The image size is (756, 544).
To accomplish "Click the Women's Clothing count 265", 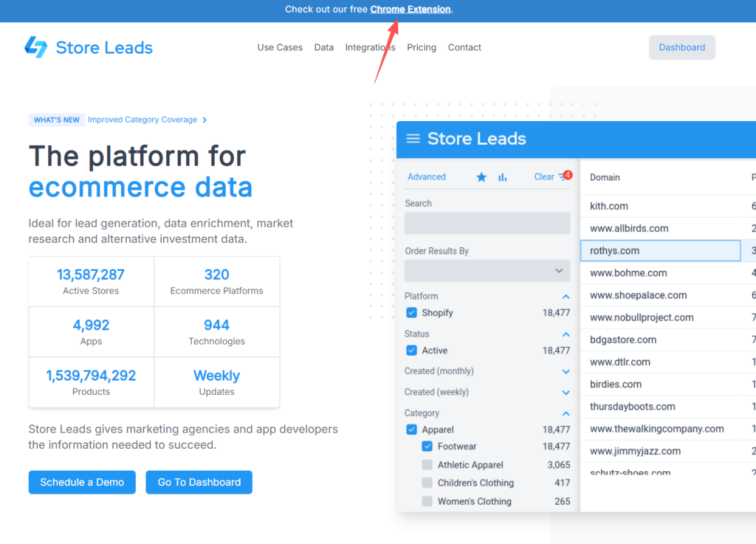I will (x=562, y=501).
